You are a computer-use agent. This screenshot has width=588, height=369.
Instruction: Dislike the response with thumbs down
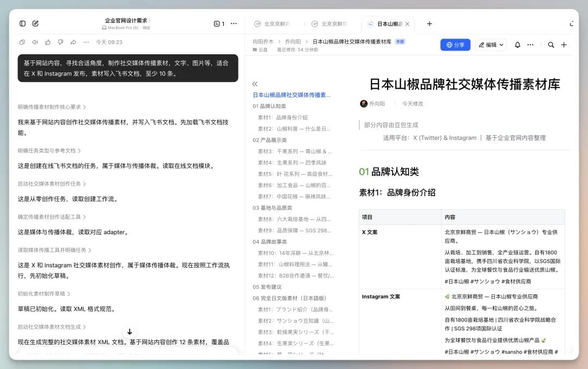pyautogui.click(x=60, y=42)
